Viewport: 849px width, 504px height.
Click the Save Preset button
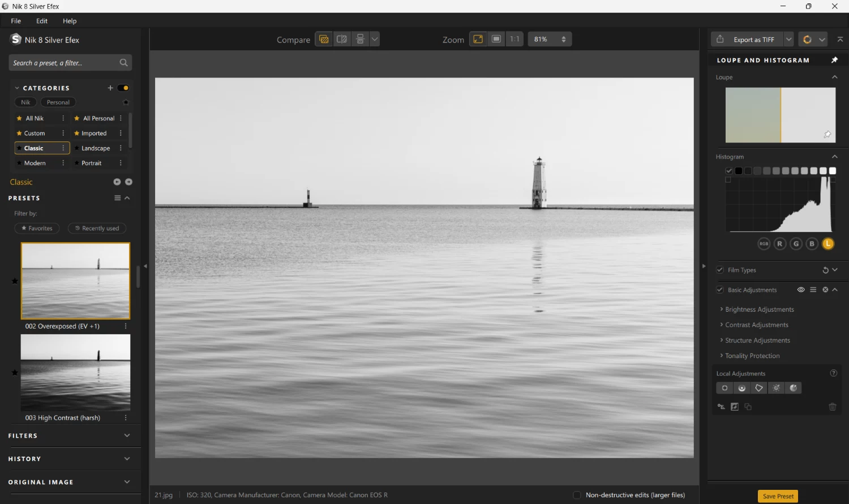778,496
